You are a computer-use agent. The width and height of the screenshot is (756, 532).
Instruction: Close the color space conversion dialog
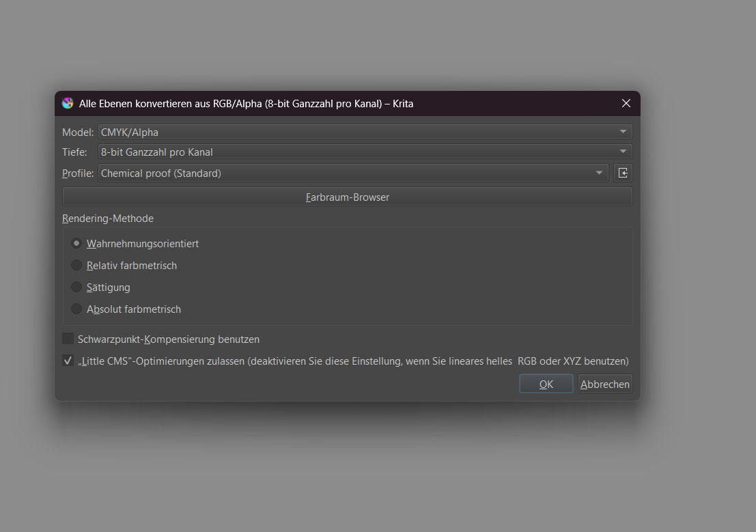[626, 104]
